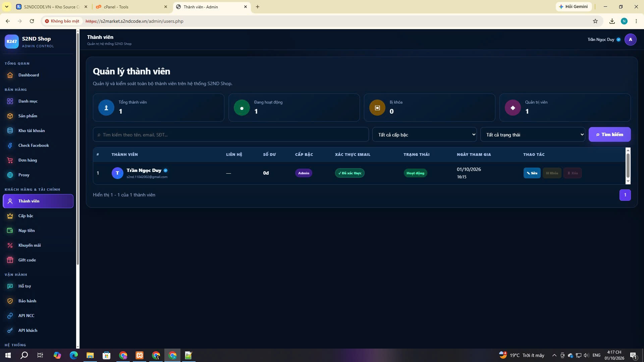Click the admin avatar A
The width and height of the screenshot is (644, 362).
(x=630, y=40)
